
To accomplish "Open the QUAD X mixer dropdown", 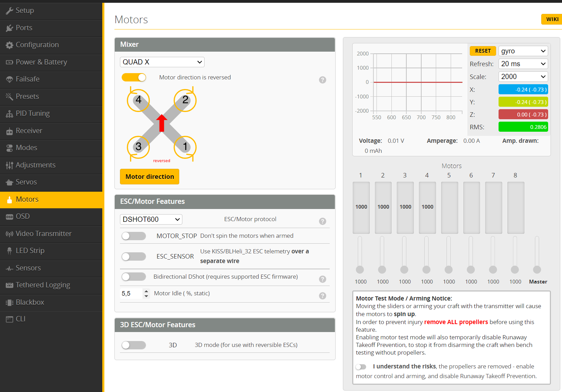I will pos(162,62).
